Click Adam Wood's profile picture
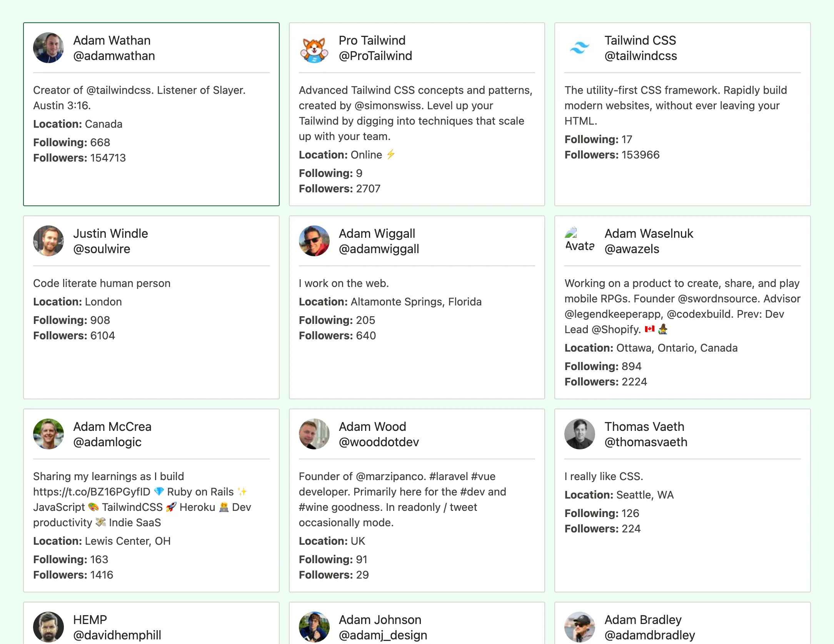 coord(314,434)
